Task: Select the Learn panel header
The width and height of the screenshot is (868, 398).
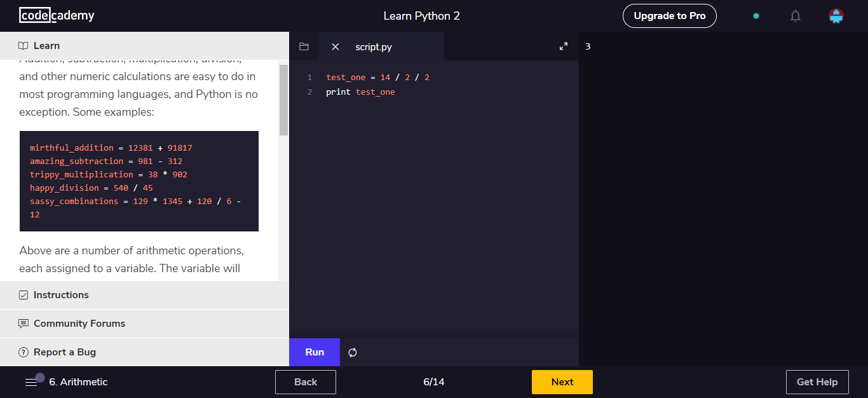Action: 46,45
